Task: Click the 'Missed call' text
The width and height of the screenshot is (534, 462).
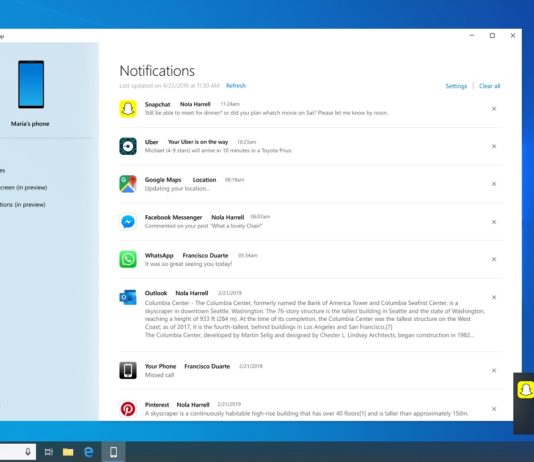Action: coord(159,375)
